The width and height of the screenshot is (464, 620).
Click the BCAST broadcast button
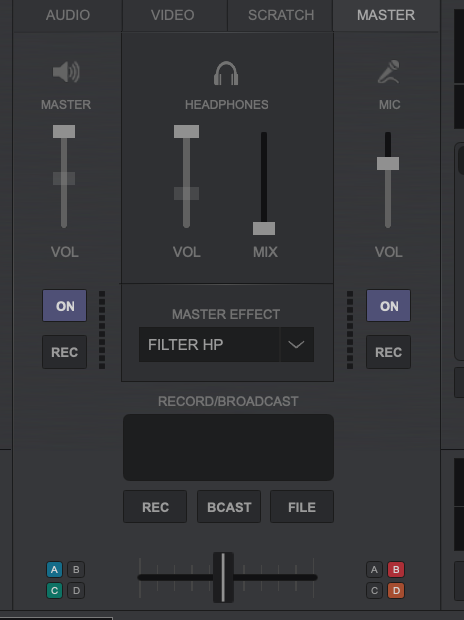[x=229, y=507]
